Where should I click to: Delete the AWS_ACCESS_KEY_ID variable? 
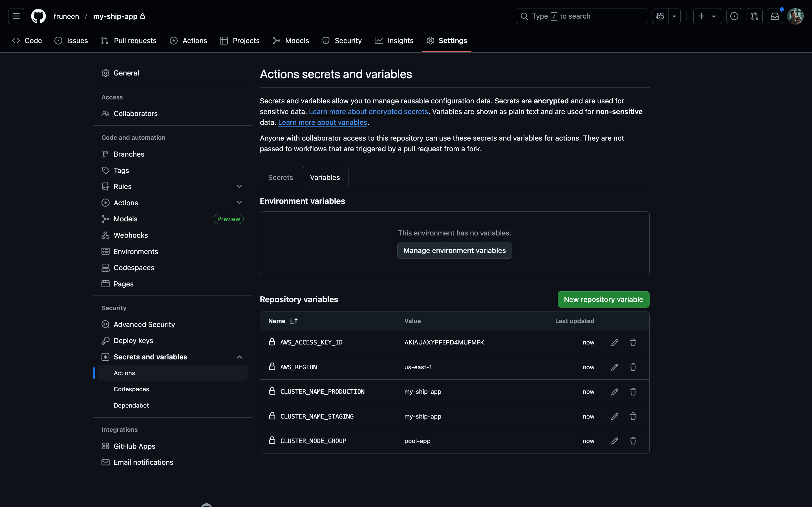633,342
